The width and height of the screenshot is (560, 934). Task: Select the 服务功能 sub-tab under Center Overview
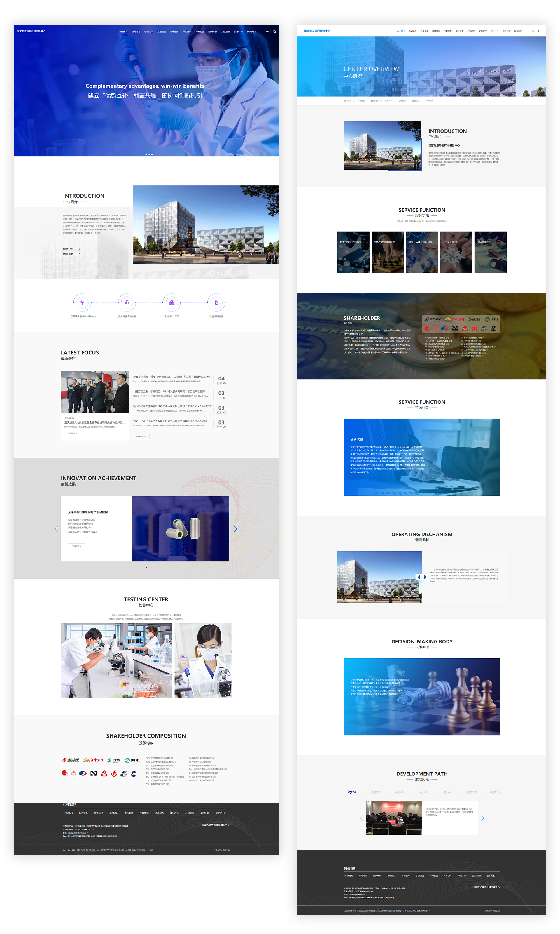(361, 101)
